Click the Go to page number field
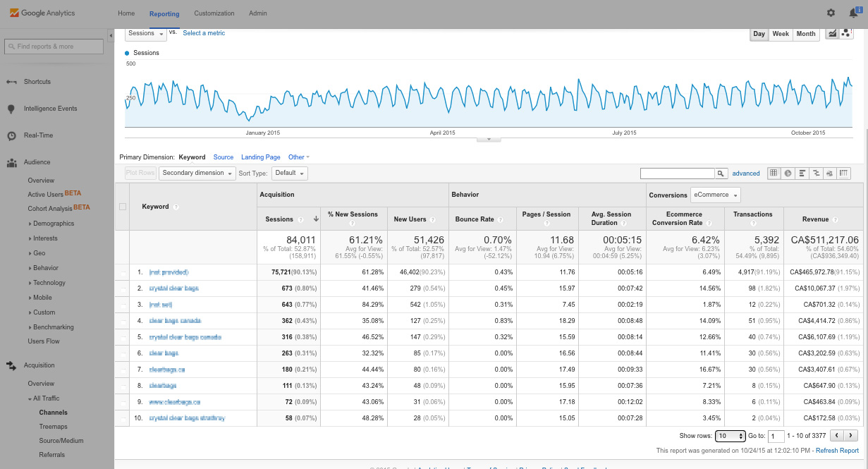Viewport: 868px width, 469px height. [776, 437]
